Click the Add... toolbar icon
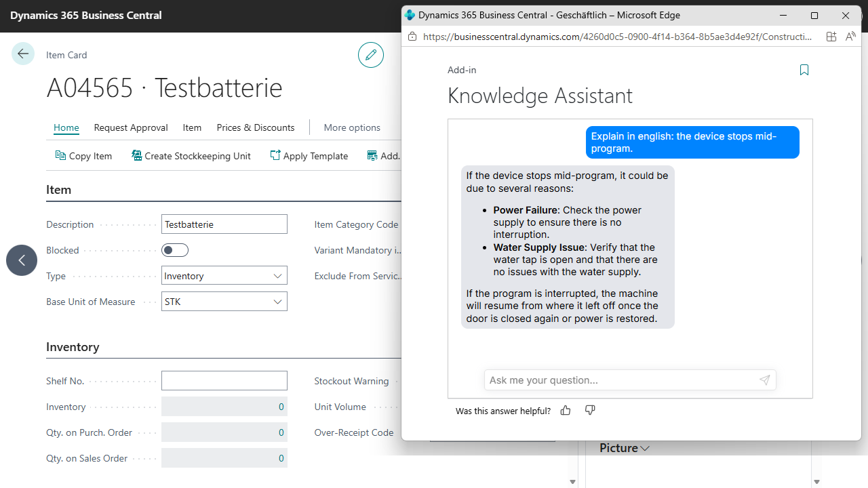868x488 pixels. [x=372, y=155]
